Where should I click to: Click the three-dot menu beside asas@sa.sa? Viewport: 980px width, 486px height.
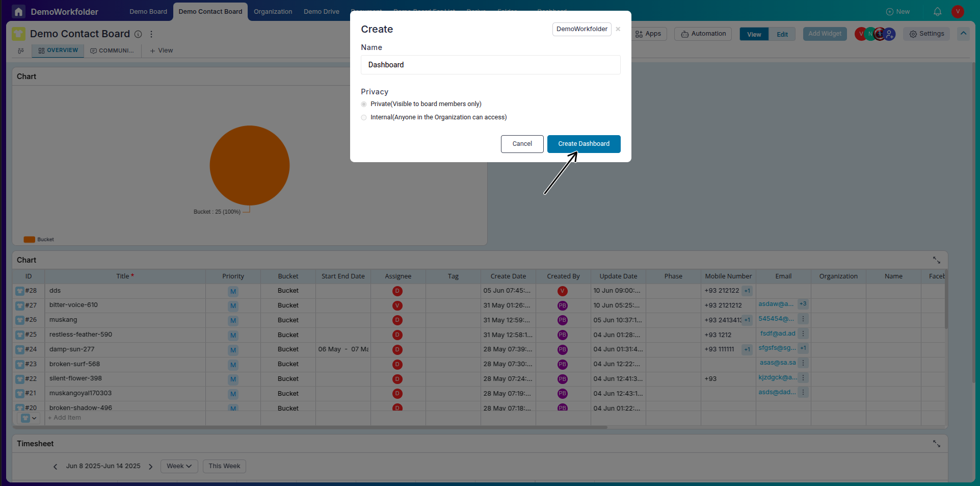pyautogui.click(x=803, y=363)
